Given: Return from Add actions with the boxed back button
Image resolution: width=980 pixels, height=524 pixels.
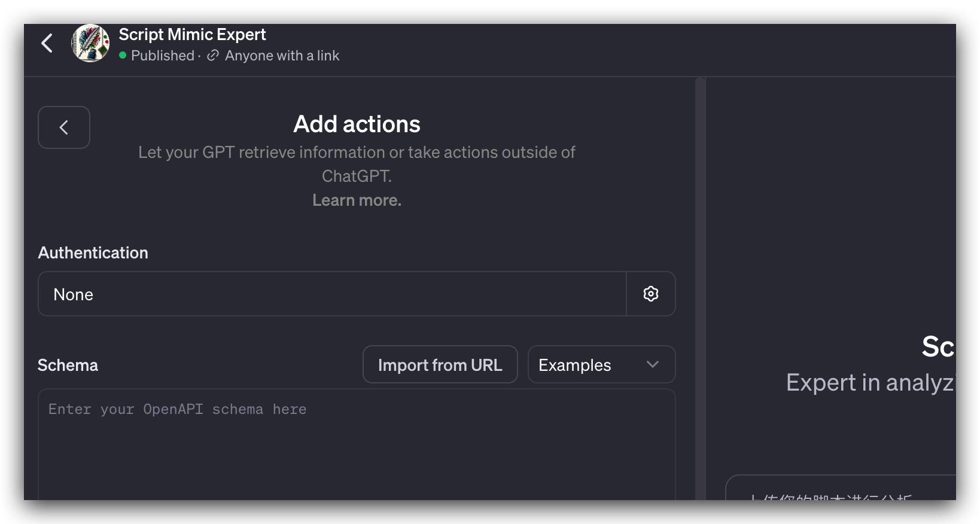Looking at the screenshot, I should (x=64, y=127).
